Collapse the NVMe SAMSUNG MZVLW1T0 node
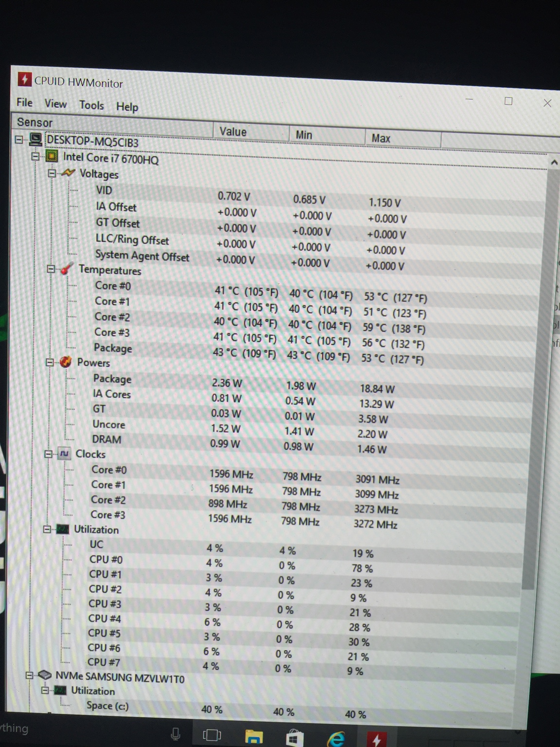The height and width of the screenshot is (747, 560). coord(29,676)
